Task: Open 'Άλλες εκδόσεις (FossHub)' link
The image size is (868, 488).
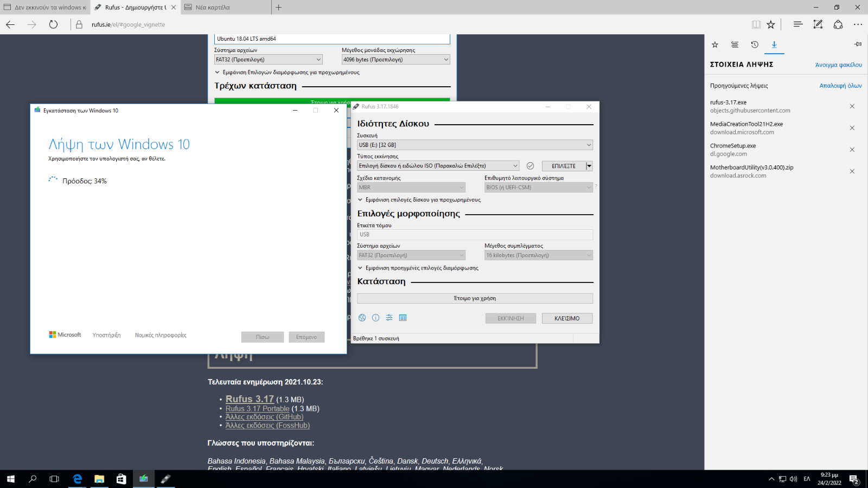Action: point(267,426)
